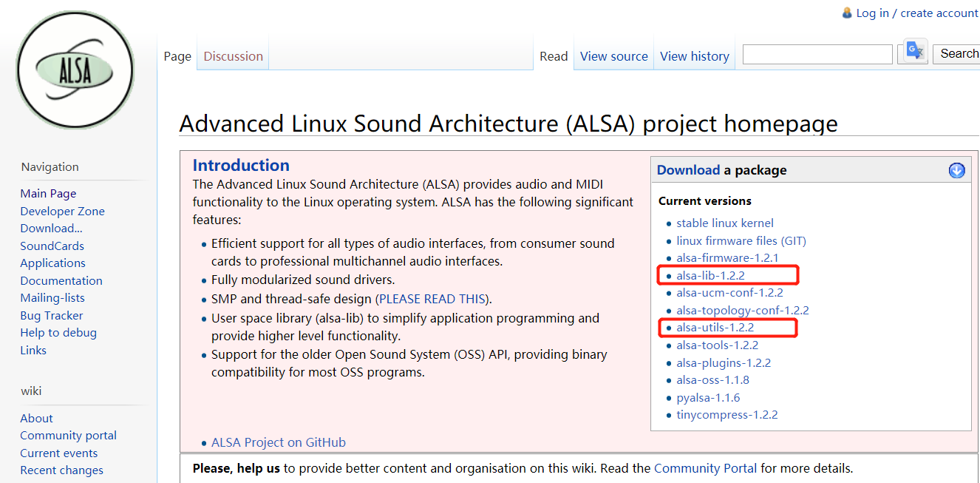This screenshot has width=980, height=483.
Task: Open View source
Action: coord(613,56)
